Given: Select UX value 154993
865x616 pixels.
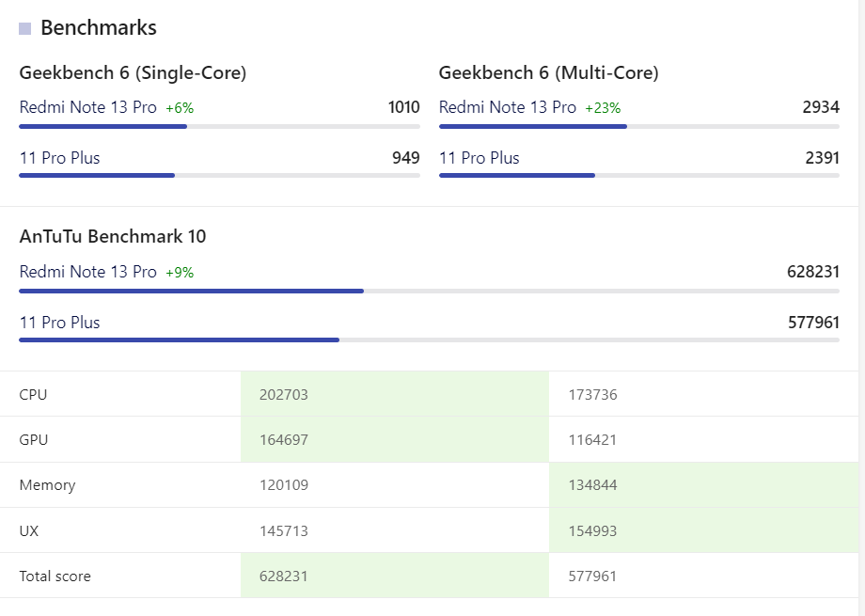Looking at the screenshot, I should [x=593, y=531].
